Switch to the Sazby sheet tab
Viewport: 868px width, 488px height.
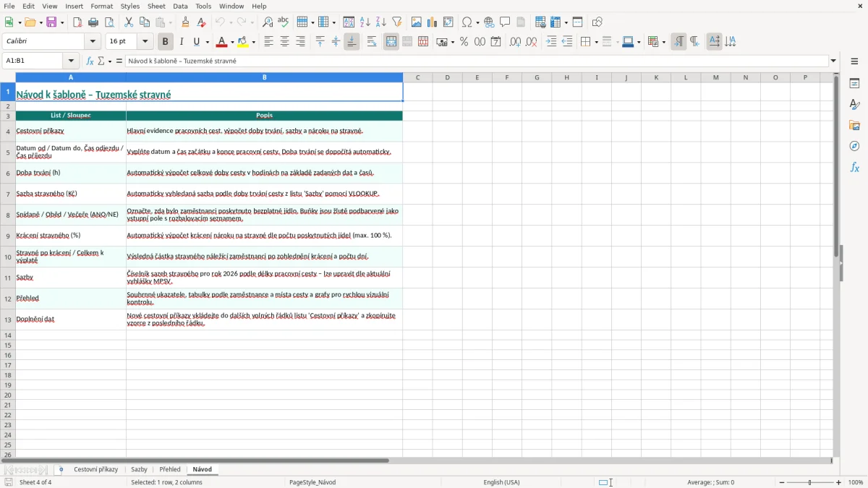tap(139, 470)
